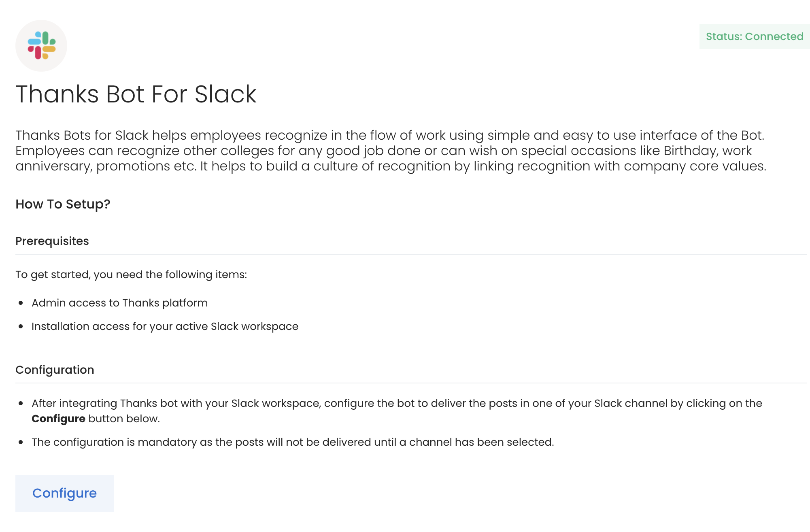Select the How To Setup heading
This screenshot has width=810, height=532.
point(62,204)
